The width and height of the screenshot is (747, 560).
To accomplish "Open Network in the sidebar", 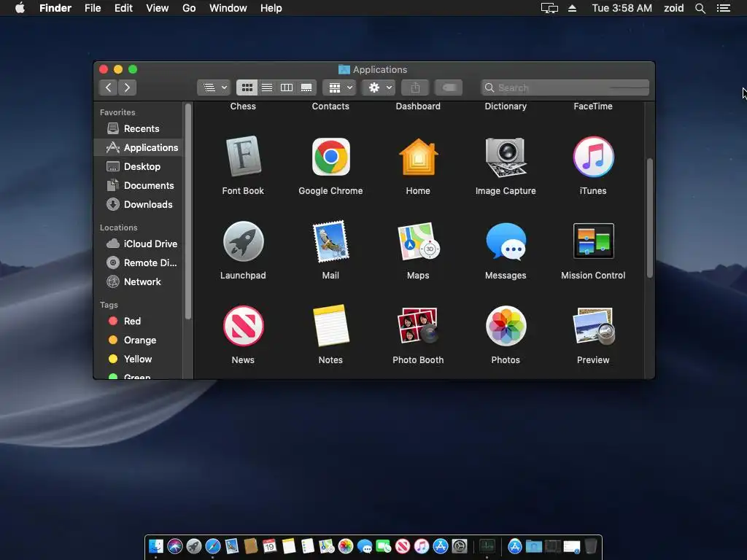I will [138, 282].
